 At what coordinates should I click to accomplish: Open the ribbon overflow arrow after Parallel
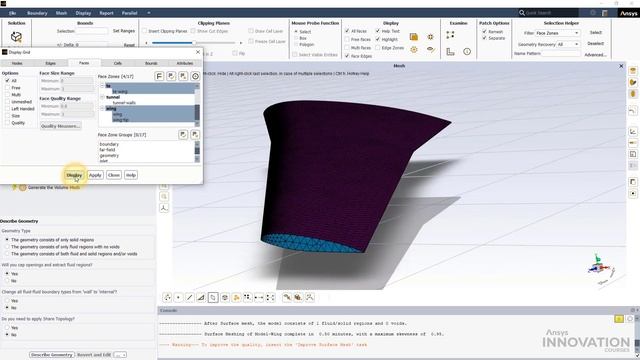tap(149, 13)
